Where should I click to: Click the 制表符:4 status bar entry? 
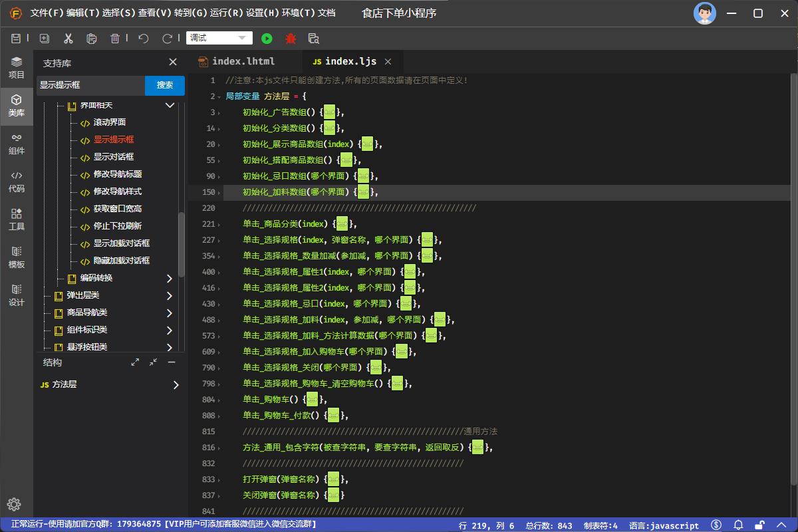[x=600, y=525]
